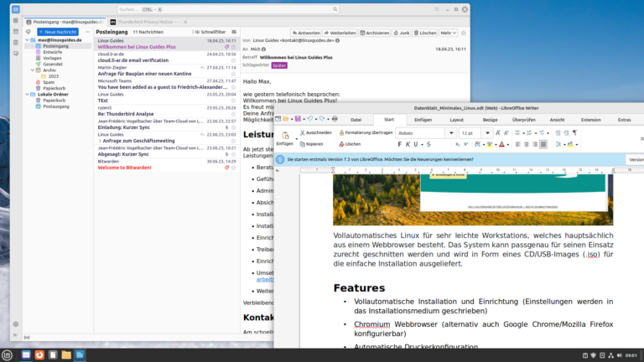Screen dimensions: 644x362
Task: Open Thunderbird settings gear icon
Action: tap(16, 323)
